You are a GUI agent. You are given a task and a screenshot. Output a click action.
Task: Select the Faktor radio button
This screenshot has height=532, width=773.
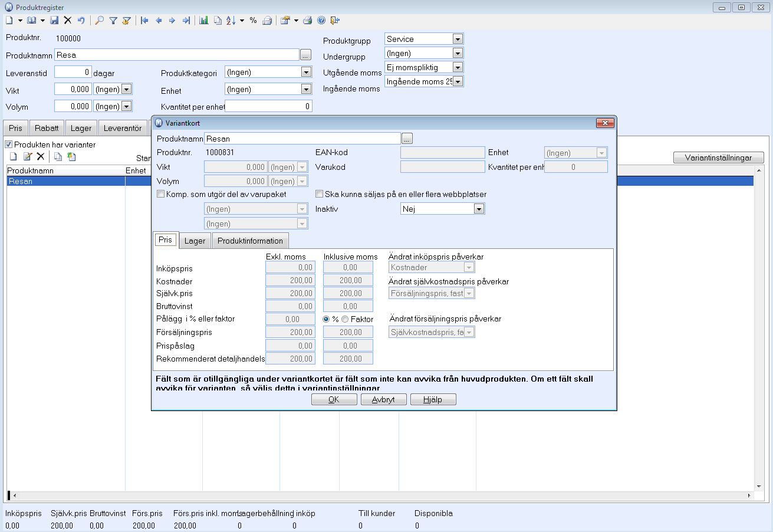345,319
